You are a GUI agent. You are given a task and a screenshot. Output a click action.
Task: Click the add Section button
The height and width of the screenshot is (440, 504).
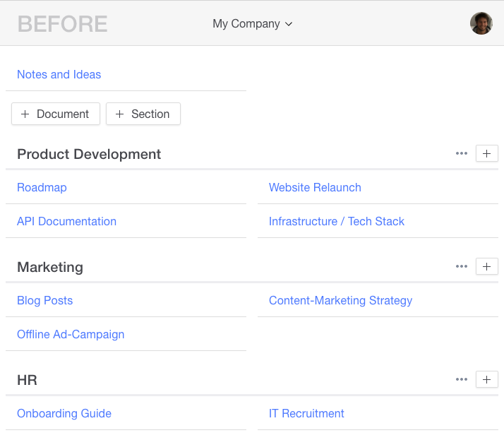[x=143, y=114]
